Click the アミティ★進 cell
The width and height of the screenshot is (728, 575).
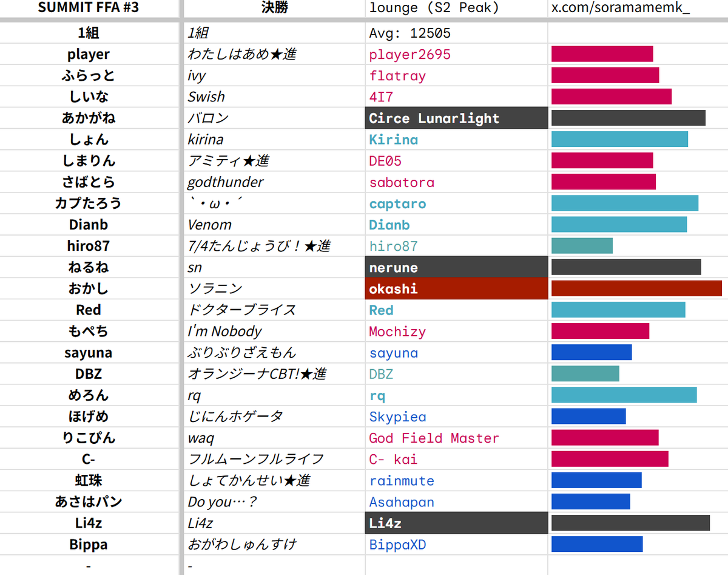274,160
